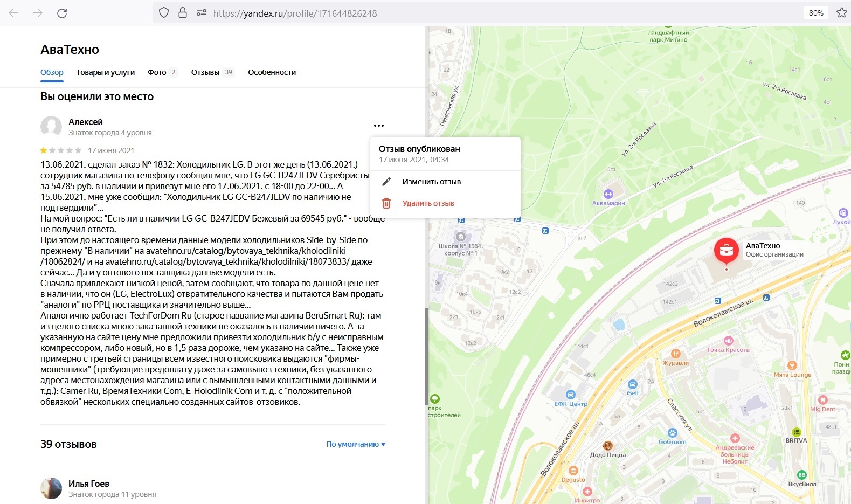The width and height of the screenshot is (851, 504).
Task: Bookmark this page with star icon
Action: coord(841,13)
